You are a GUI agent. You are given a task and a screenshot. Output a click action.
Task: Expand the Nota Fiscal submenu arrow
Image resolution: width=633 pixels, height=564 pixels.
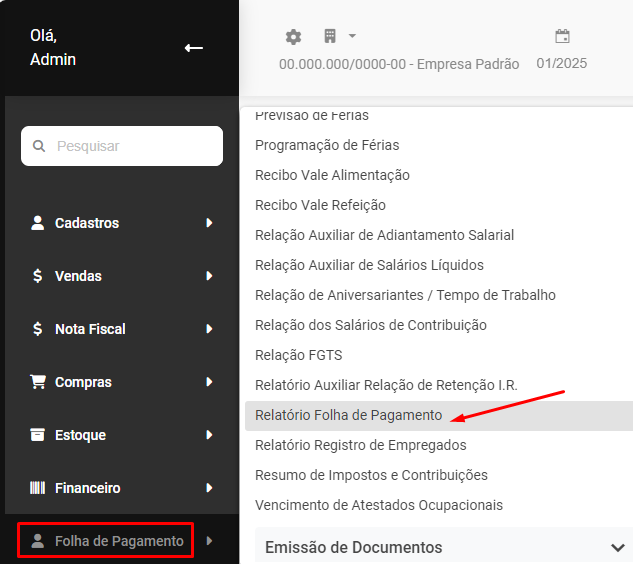(209, 329)
